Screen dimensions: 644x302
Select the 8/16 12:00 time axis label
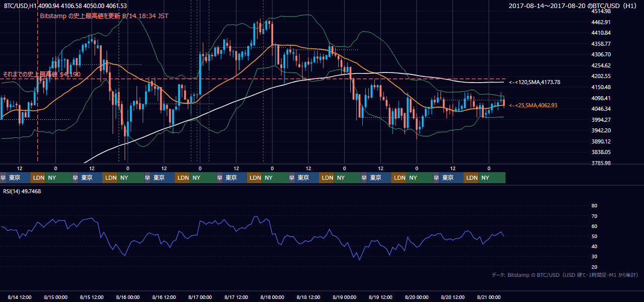click(164, 297)
